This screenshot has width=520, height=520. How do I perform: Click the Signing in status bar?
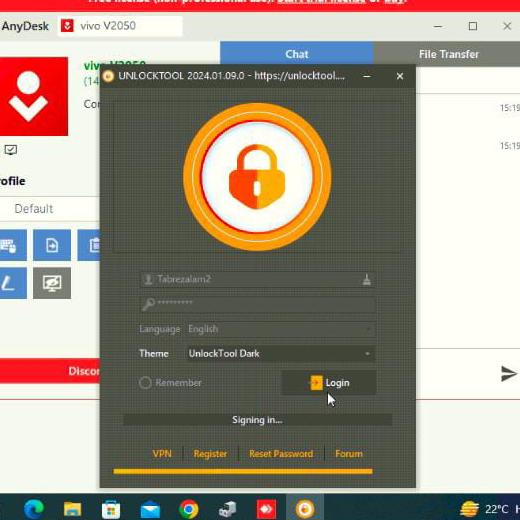(x=258, y=420)
